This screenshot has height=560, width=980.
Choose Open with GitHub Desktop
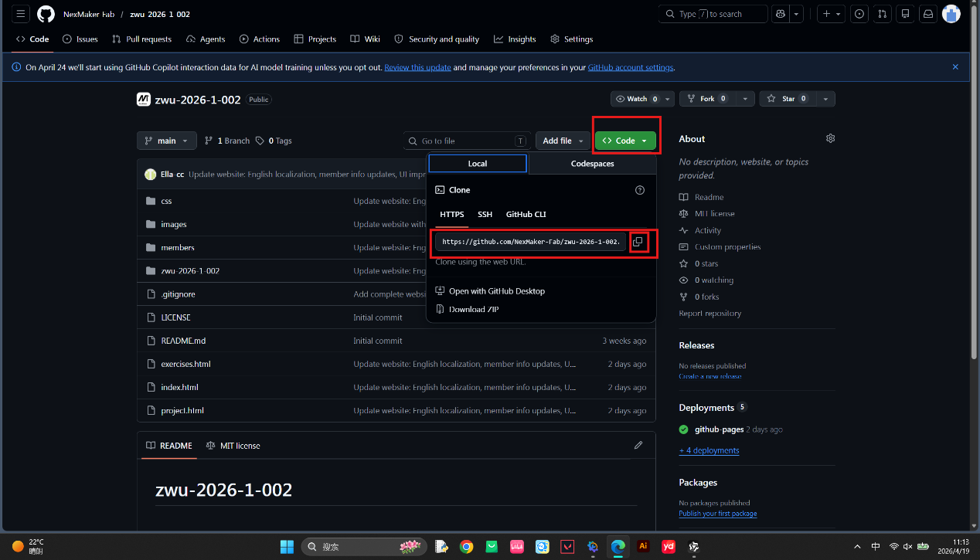click(490, 291)
